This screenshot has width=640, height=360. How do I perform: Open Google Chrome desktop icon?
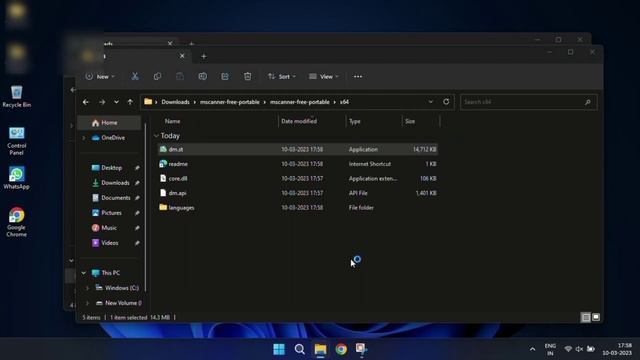coord(16,222)
